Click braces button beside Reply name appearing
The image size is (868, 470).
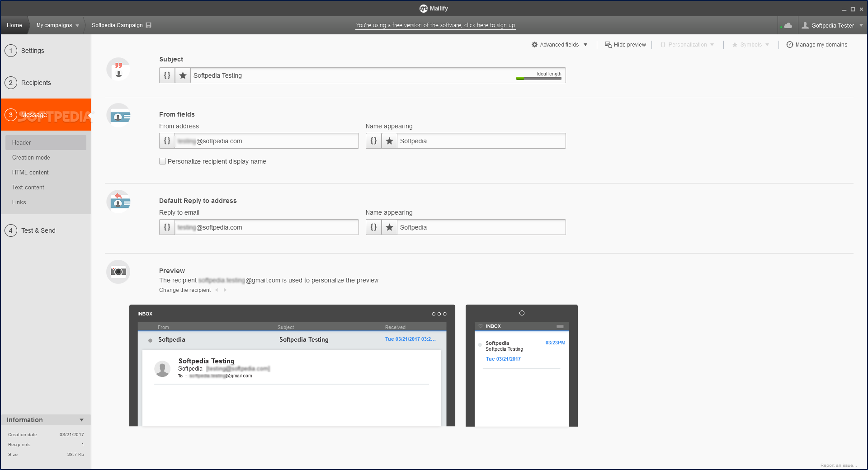373,227
